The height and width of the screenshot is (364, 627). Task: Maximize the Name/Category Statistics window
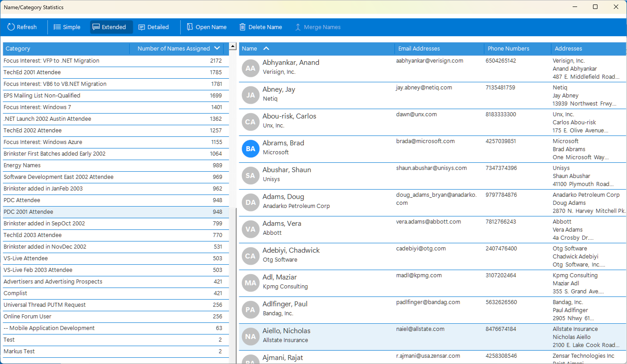(x=595, y=7)
